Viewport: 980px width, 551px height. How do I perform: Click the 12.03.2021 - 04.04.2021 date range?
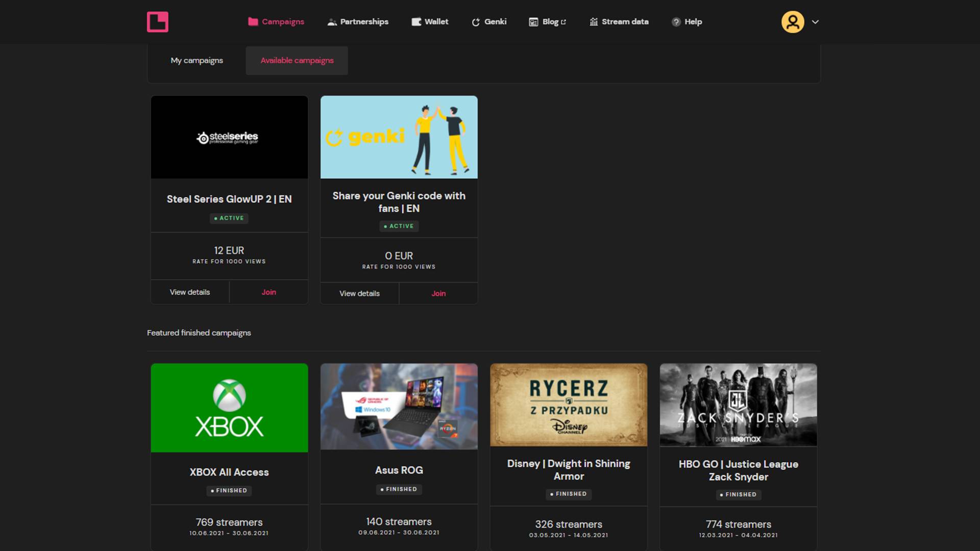[738, 535]
